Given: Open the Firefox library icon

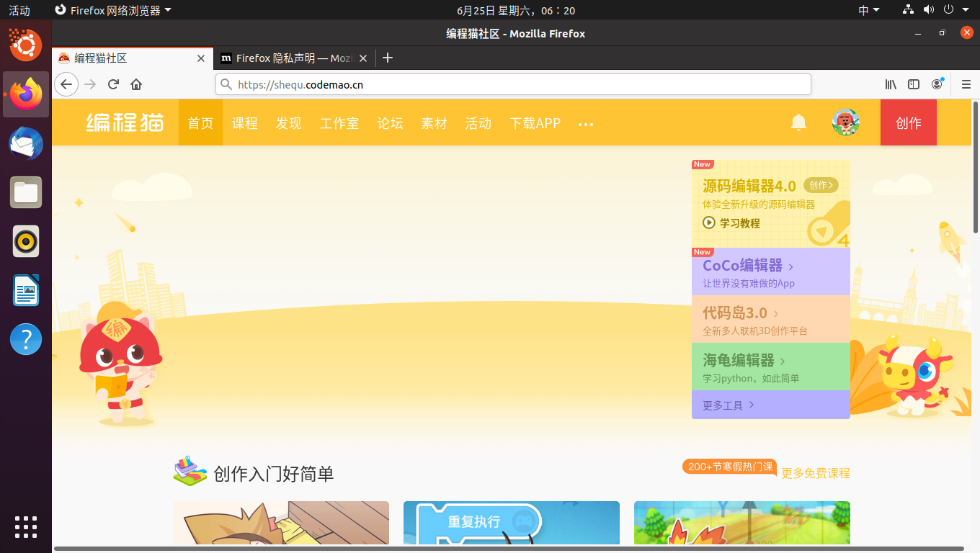Looking at the screenshot, I should coord(891,84).
